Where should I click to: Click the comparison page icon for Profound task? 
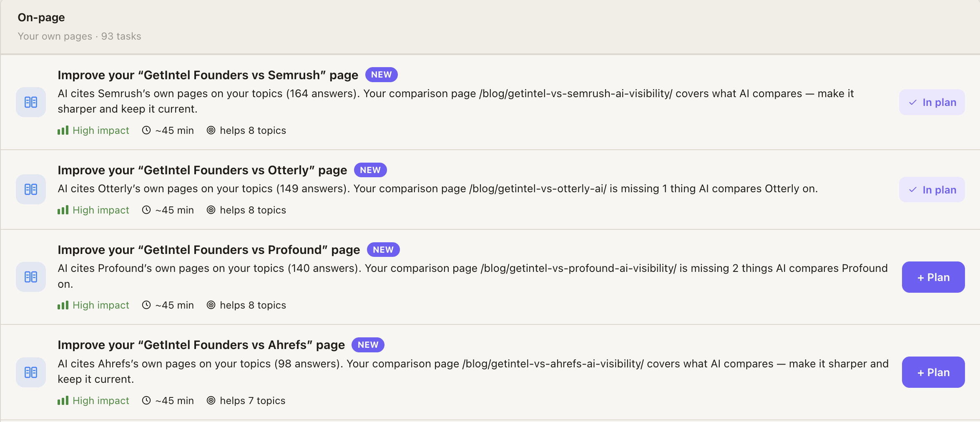[31, 277]
